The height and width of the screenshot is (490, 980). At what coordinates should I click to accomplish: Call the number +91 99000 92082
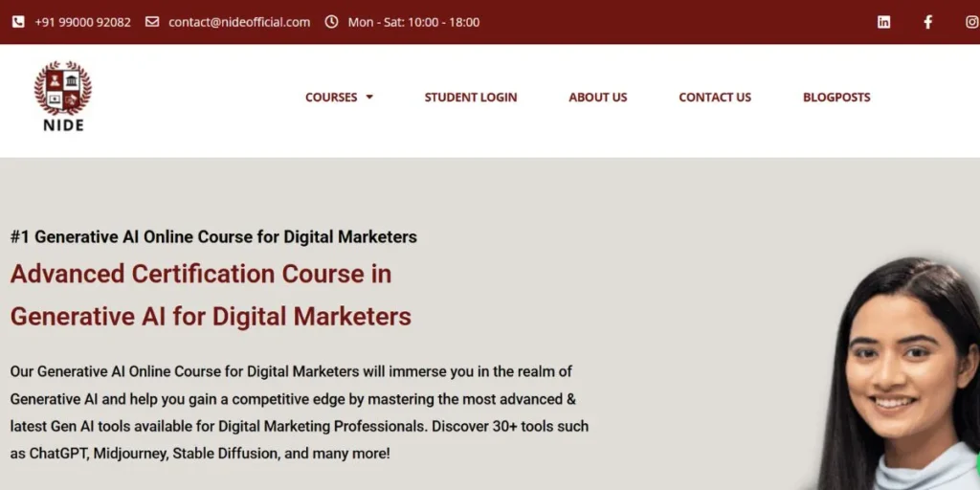click(x=82, y=22)
